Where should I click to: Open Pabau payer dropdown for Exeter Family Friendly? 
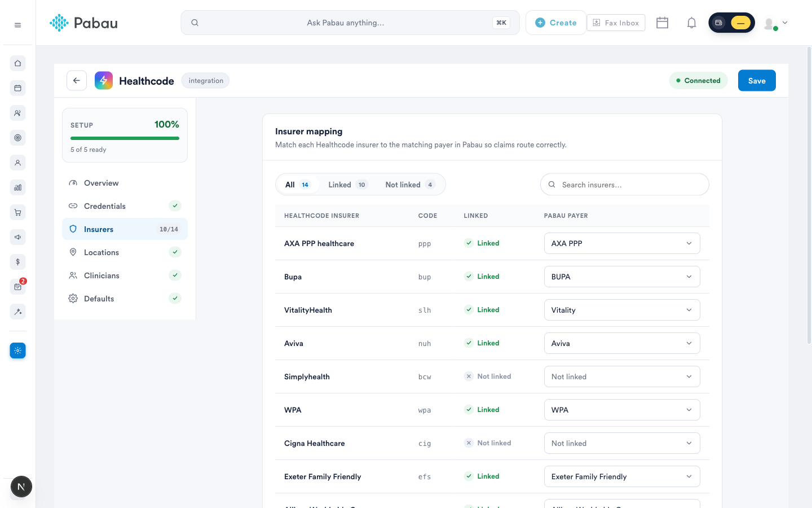point(622,476)
